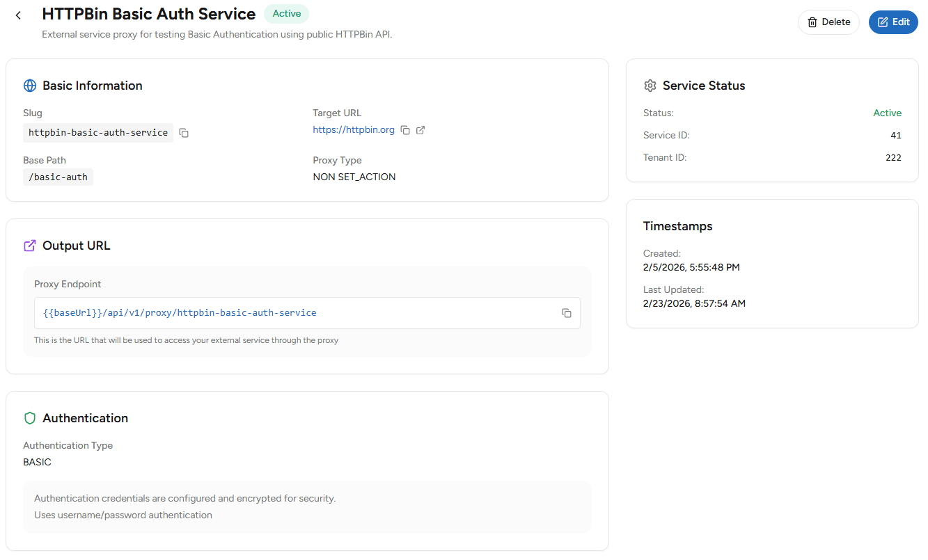Click the HTTPBin Basic Auth Service title
This screenshot has height=560, width=928.
149,14
